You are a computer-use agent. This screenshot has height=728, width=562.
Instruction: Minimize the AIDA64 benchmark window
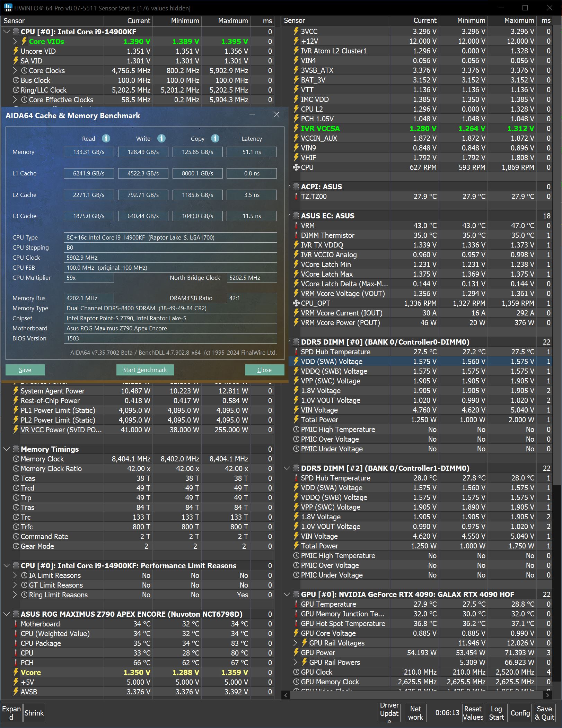click(252, 114)
